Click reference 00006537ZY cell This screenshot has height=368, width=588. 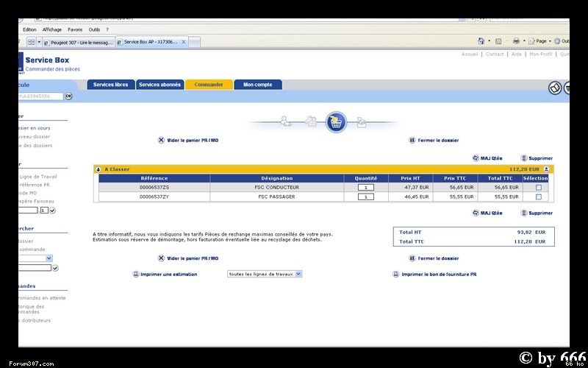point(154,197)
